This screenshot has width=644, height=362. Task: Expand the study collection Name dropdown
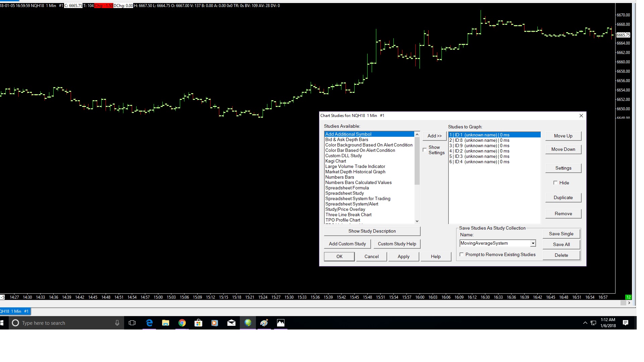533,243
